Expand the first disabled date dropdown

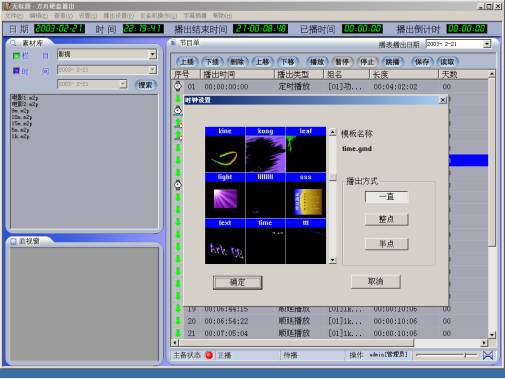click(152, 70)
